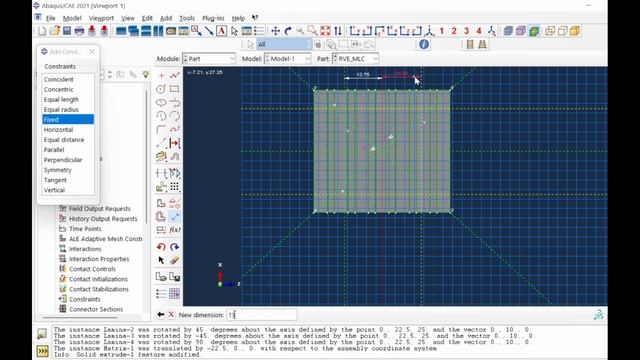The width and height of the screenshot is (640, 360).
Task: Select the Create Rectangle sketch tool
Action: tap(175, 89)
